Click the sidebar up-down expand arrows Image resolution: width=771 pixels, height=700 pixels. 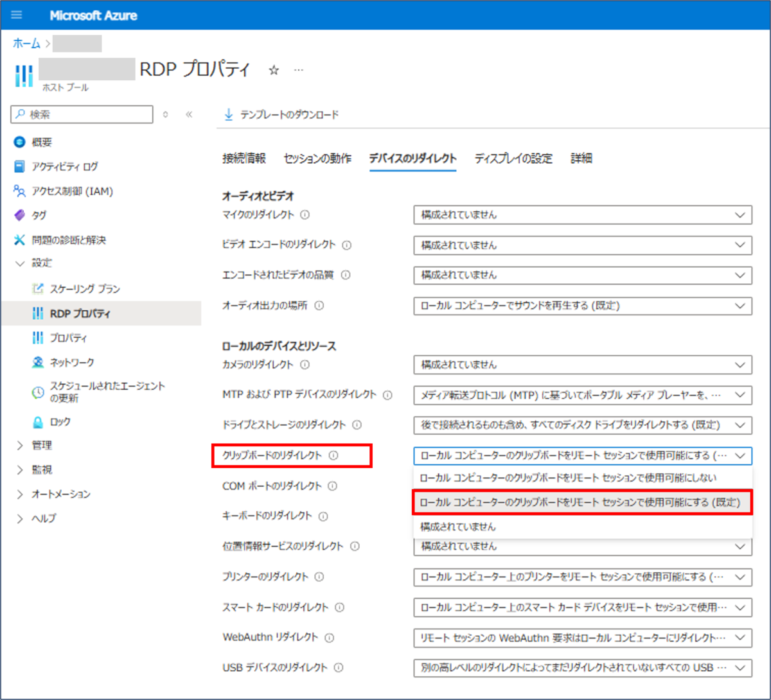[x=166, y=114]
